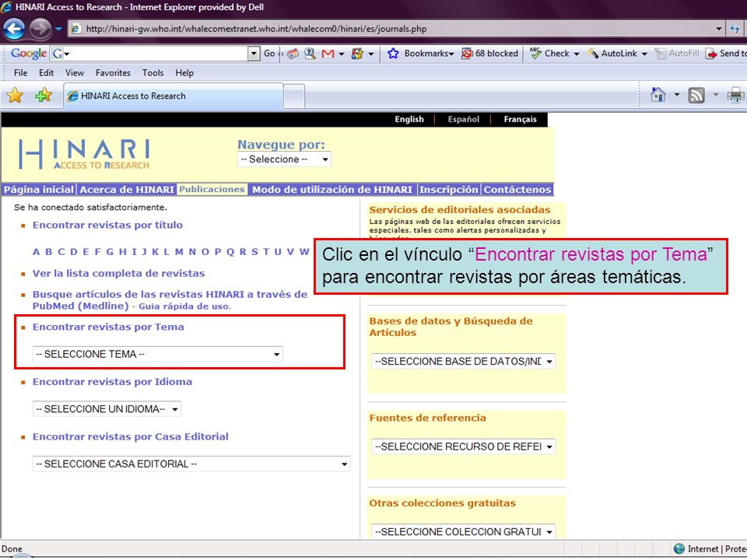
Task: Click the Internet zone icon in the status bar
Action: pos(679,548)
